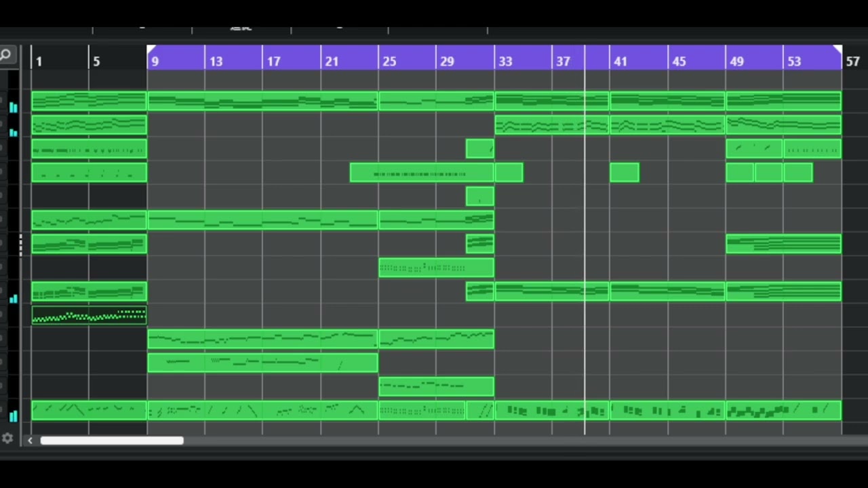Select the bottom track's clip at bars 41-49
The height and width of the screenshot is (488, 868).
[667, 411]
